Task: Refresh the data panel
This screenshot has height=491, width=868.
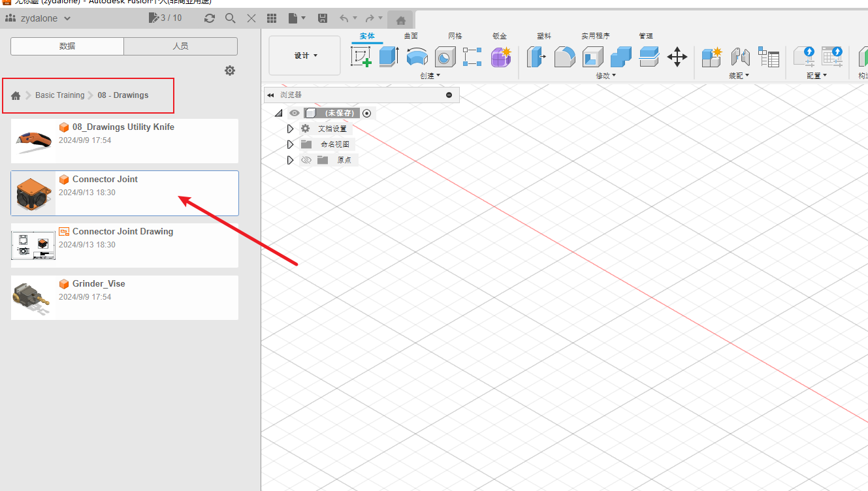Action: (x=210, y=18)
